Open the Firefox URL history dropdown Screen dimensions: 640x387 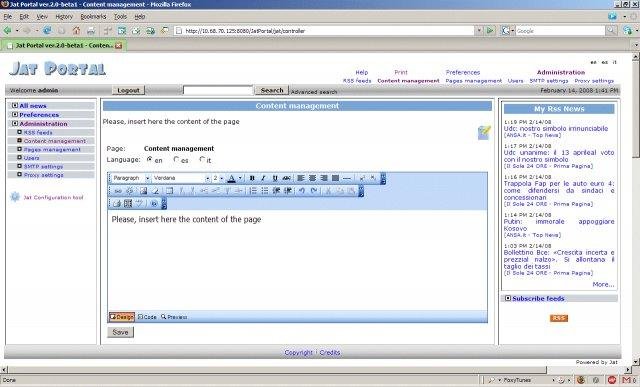tap(479, 31)
